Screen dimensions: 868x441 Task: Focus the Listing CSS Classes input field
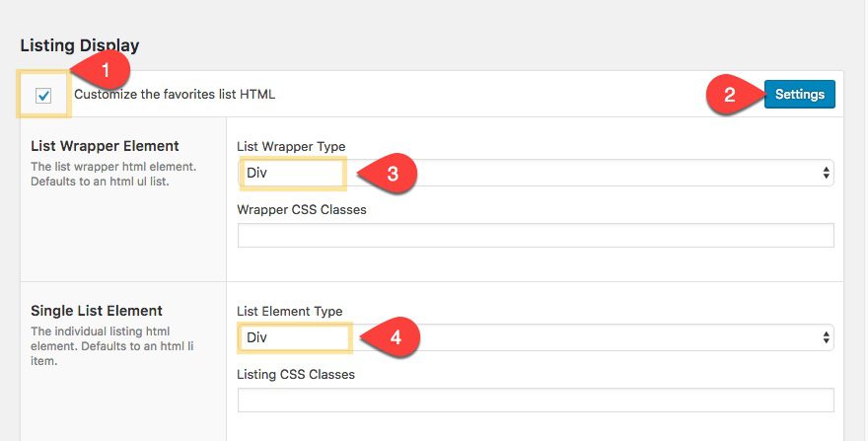536,400
